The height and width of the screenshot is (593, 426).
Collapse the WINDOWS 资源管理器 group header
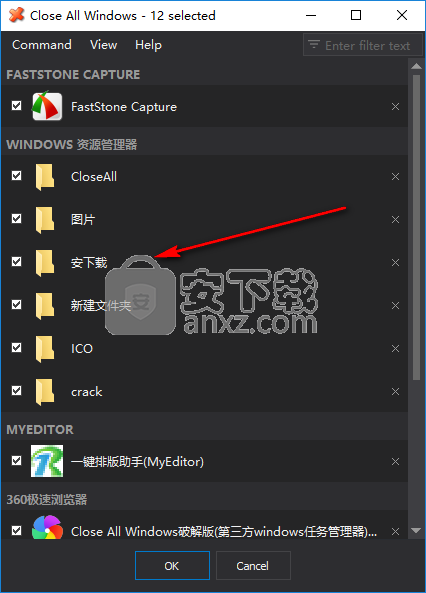(72, 144)
